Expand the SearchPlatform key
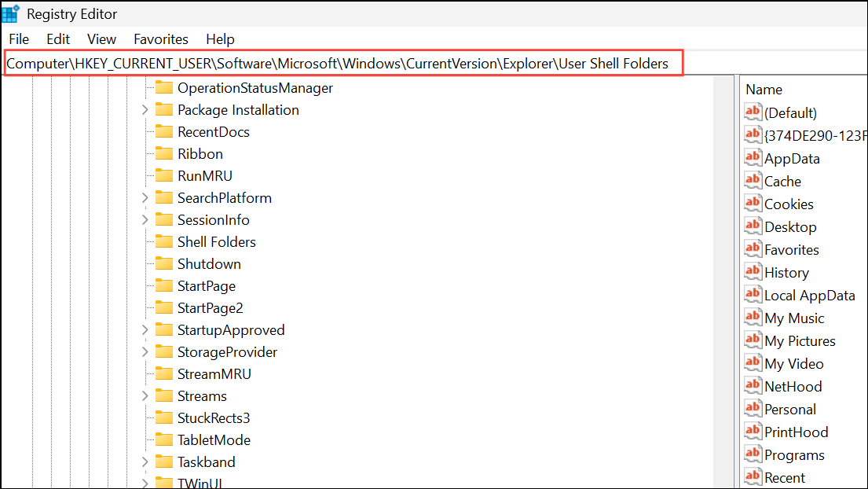This screenshot has width=868, height=489. (x=145, y=197)
